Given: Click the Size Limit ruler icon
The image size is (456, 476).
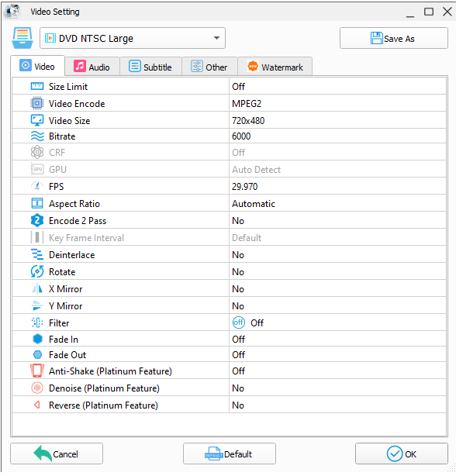Looking at the screenshot, I should pyautogui.click(x=37, y=87).
